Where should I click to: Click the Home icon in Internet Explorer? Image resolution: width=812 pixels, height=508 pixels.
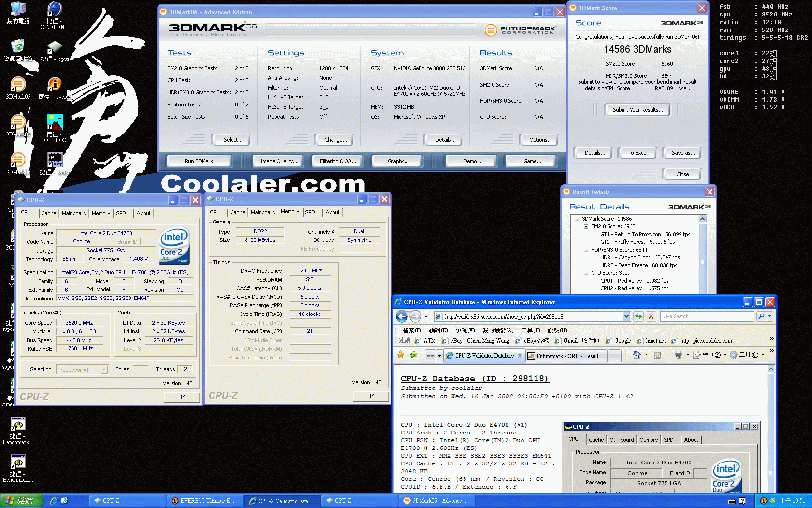(x=637, y=355)
